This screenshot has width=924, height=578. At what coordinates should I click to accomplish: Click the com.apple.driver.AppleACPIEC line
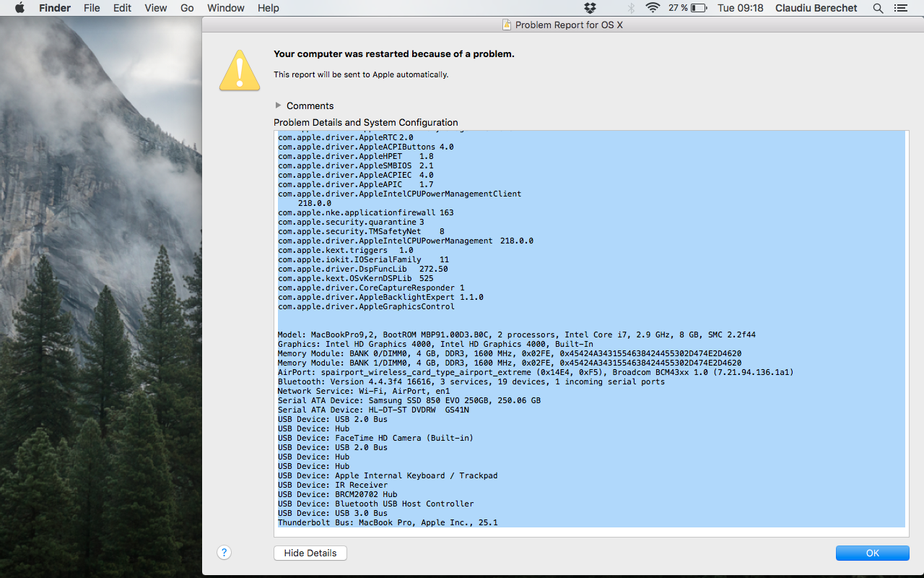pyautogui.click(x=356, y=175)
